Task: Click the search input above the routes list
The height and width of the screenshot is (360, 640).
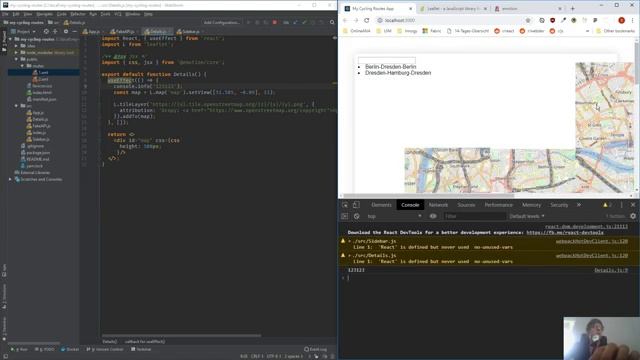Action: click(387, 60)
